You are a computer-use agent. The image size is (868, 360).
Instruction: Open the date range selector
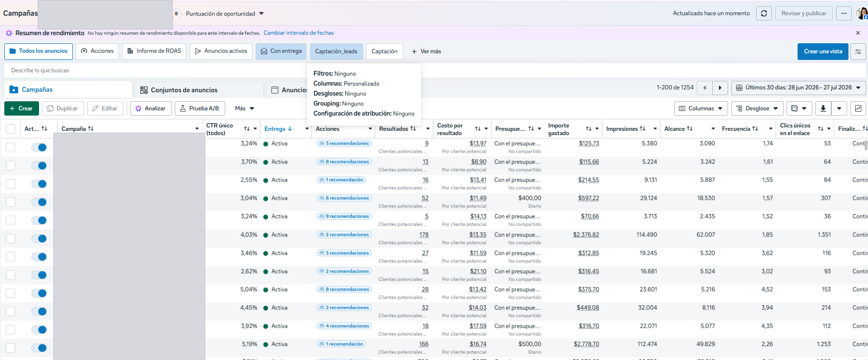(x=798, y=88)
